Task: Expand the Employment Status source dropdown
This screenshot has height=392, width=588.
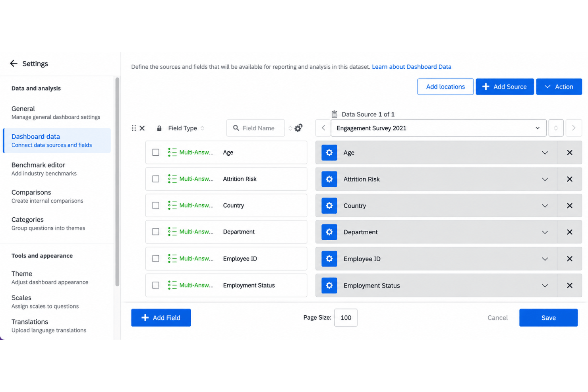Action: [x=545, y=286]
